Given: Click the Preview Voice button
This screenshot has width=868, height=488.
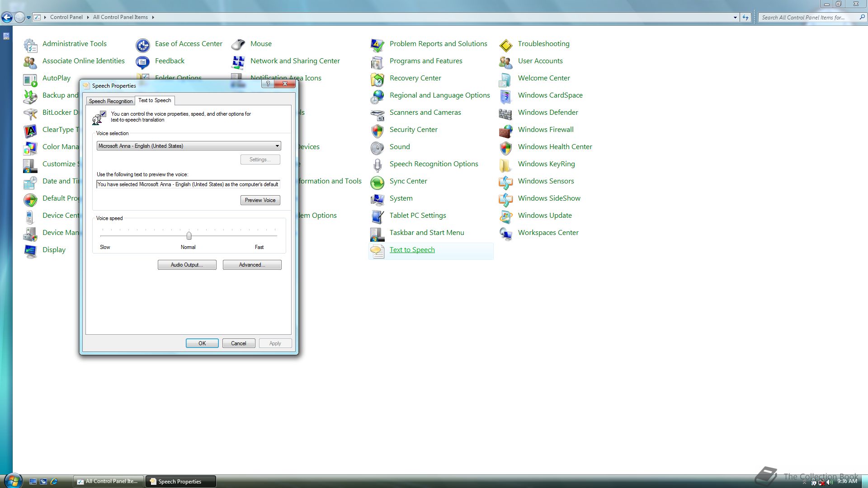Looking at the screenshot, I should tap(260, 200).
